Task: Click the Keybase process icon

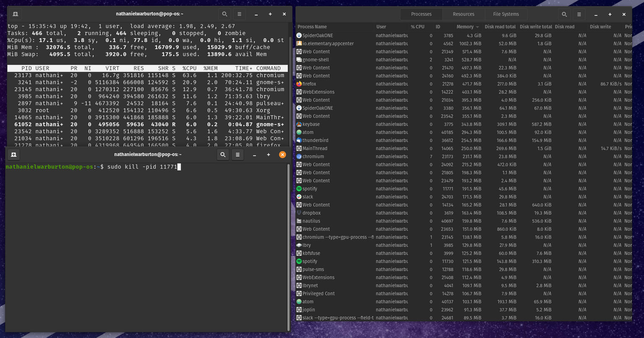Action: (299, 124)
